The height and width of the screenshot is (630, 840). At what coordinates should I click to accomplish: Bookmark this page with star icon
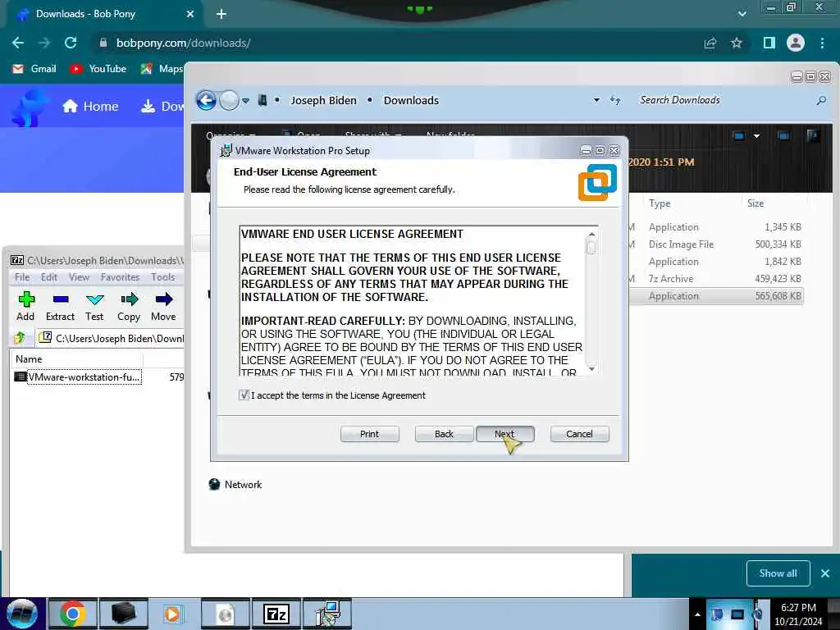coord(737,43)
